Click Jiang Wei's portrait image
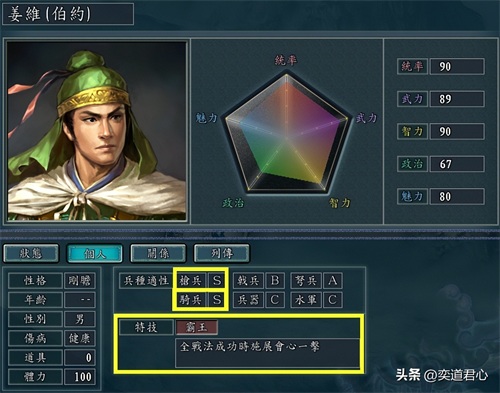Image resolution: width=500 pixels, height=393 pixels. (97, 131)
